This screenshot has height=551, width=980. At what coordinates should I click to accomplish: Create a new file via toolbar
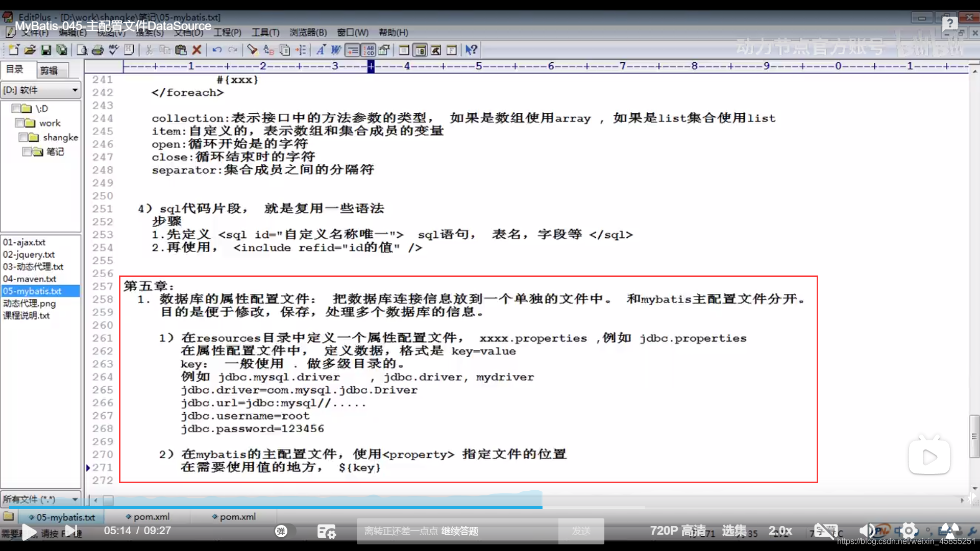pos(14,49)
